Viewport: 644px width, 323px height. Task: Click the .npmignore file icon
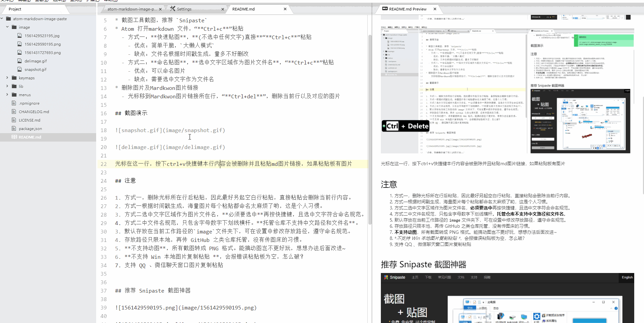(14, 103)
